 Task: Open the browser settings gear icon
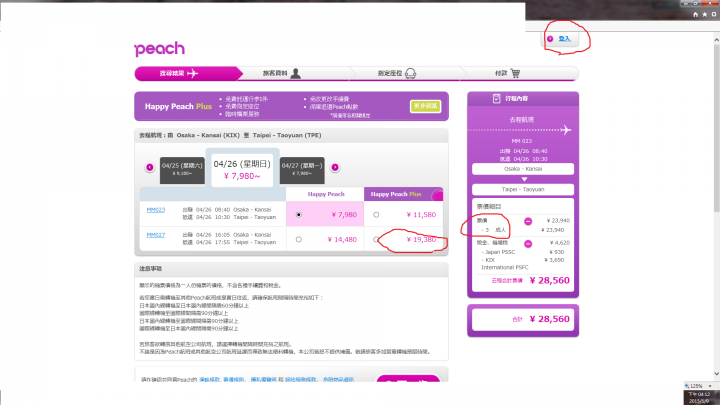point(714,15)
